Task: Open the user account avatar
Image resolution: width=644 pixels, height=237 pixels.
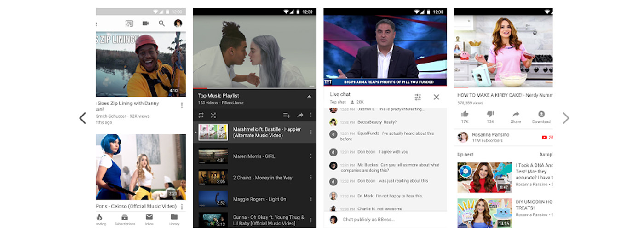Action: (x=178, y=23)
